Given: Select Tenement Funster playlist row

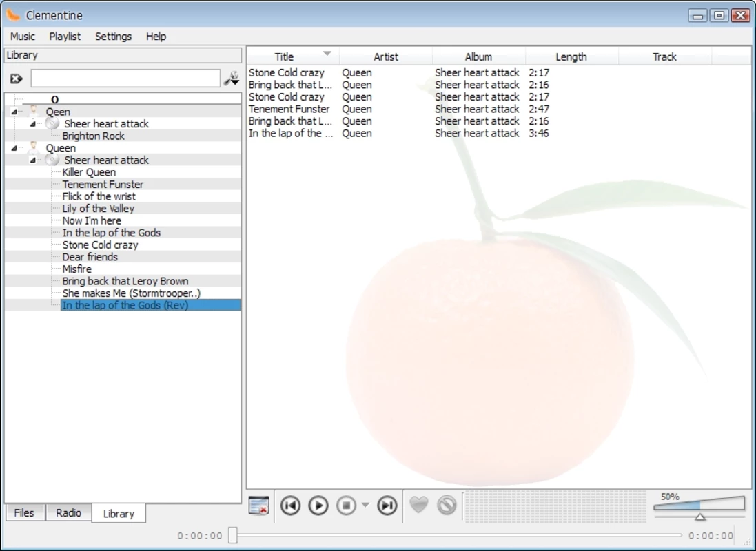Looking at the screenshot, I should 499,109.
